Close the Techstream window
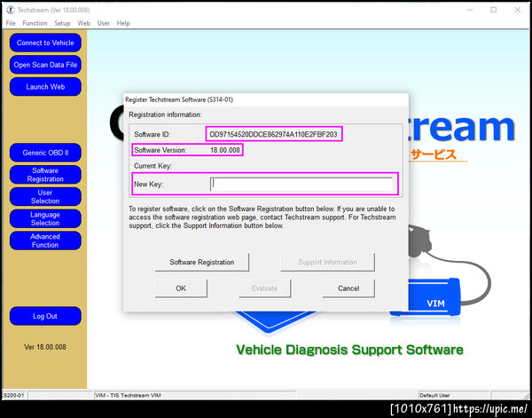 (x=518, y=10)
